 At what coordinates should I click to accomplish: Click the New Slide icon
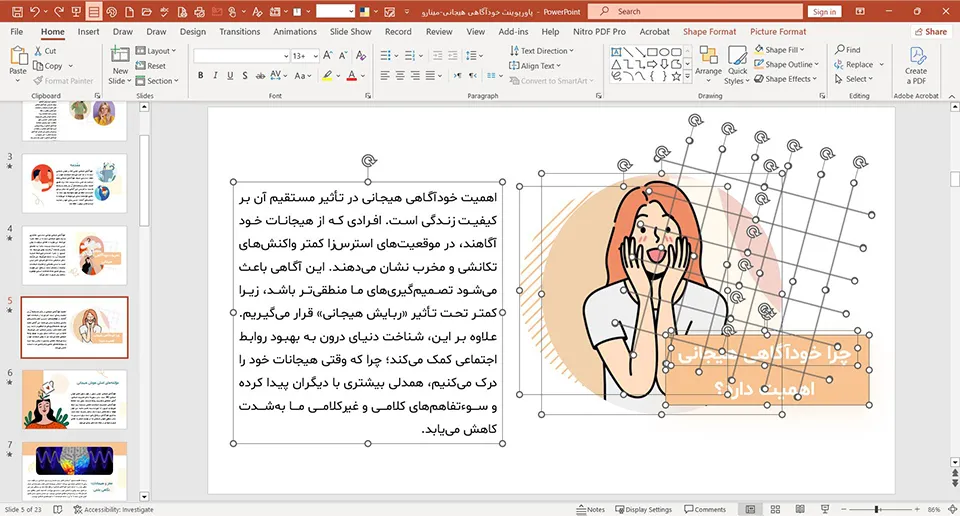coord(120,56)
